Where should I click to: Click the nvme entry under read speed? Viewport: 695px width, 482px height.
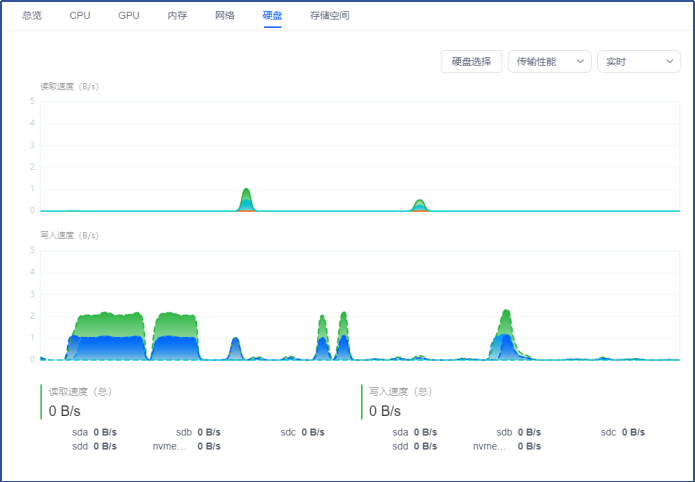[187, 446]
